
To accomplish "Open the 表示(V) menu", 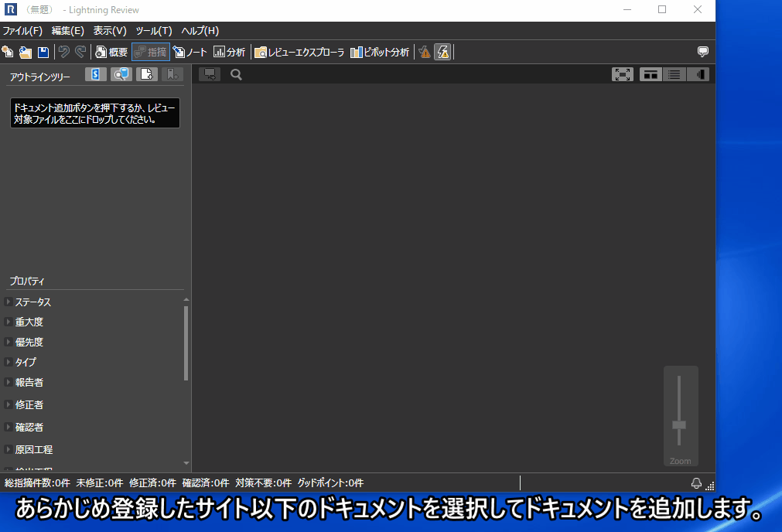I will (x=110, y=31).
